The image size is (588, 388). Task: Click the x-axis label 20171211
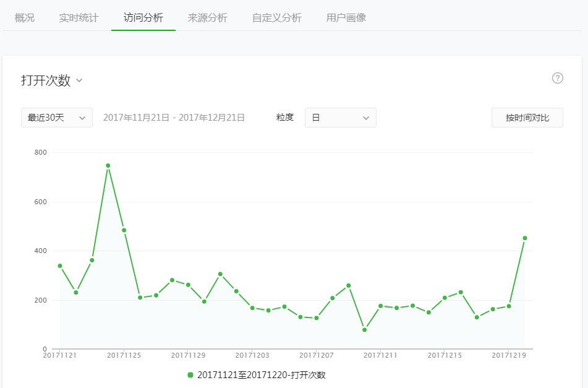tap(381, 355)
